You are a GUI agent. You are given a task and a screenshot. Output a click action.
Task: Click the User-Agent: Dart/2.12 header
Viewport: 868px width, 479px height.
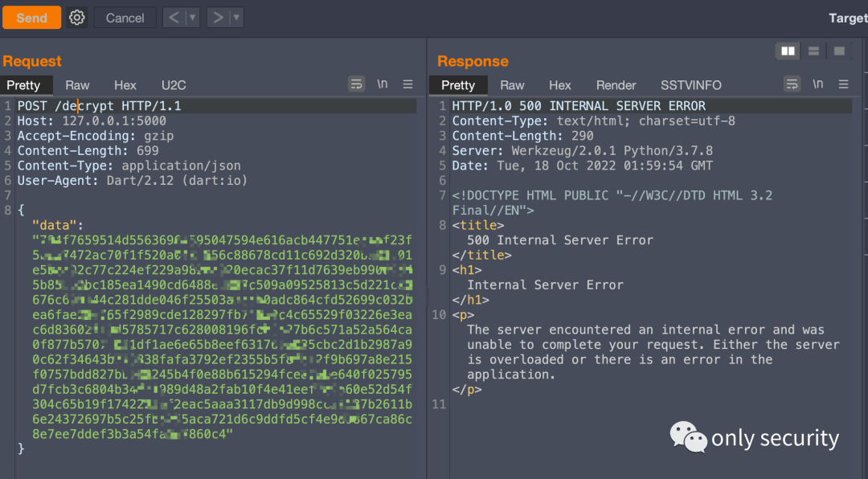click(x=133, y=181)
